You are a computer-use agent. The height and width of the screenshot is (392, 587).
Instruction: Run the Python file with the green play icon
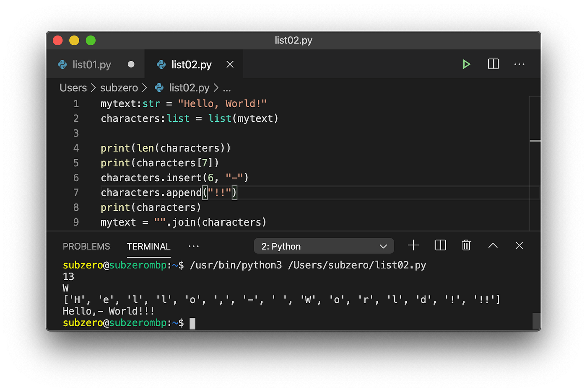coord(466,64)
